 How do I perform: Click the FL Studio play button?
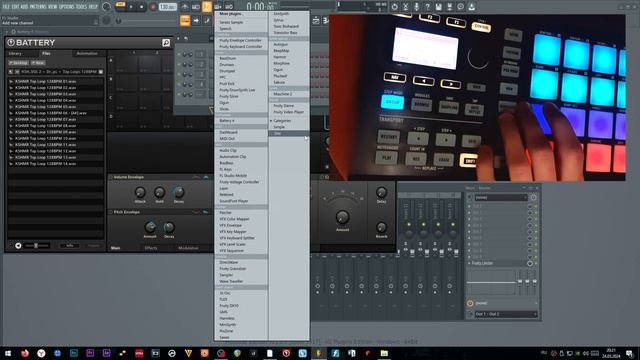coord(131,7)
